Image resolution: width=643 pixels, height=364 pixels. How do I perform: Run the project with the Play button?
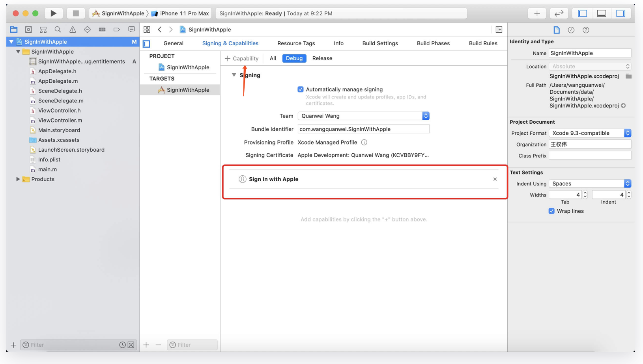pyautogui.click(x=53, y=13)
